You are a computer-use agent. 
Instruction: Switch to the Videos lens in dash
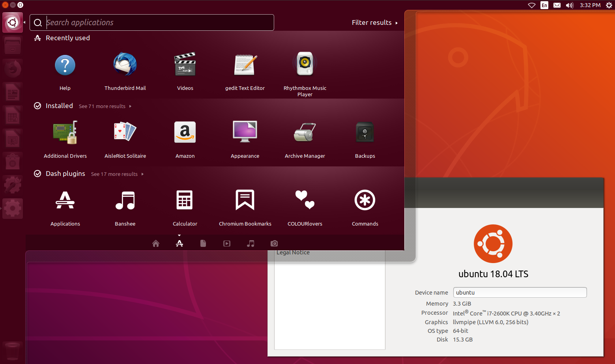pos(227,243)
